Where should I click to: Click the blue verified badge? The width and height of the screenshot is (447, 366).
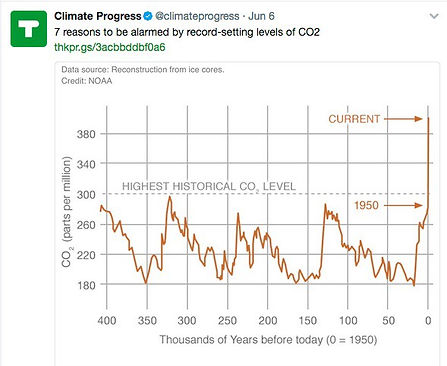tap(148, 16)
